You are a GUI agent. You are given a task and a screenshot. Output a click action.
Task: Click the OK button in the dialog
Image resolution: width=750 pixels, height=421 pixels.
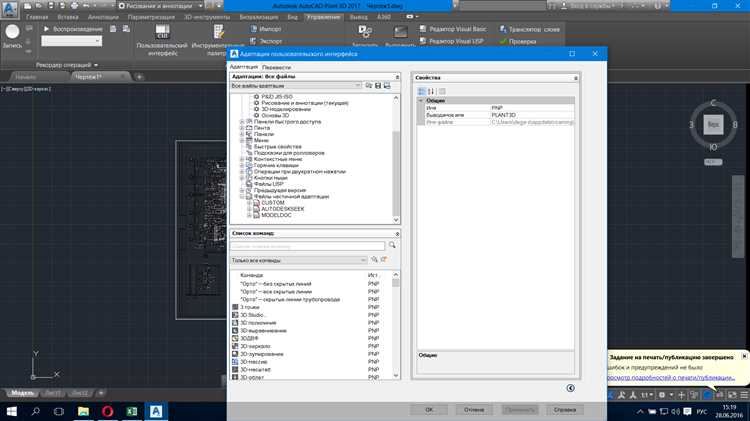pyautogui.click(x=429, y=410)
